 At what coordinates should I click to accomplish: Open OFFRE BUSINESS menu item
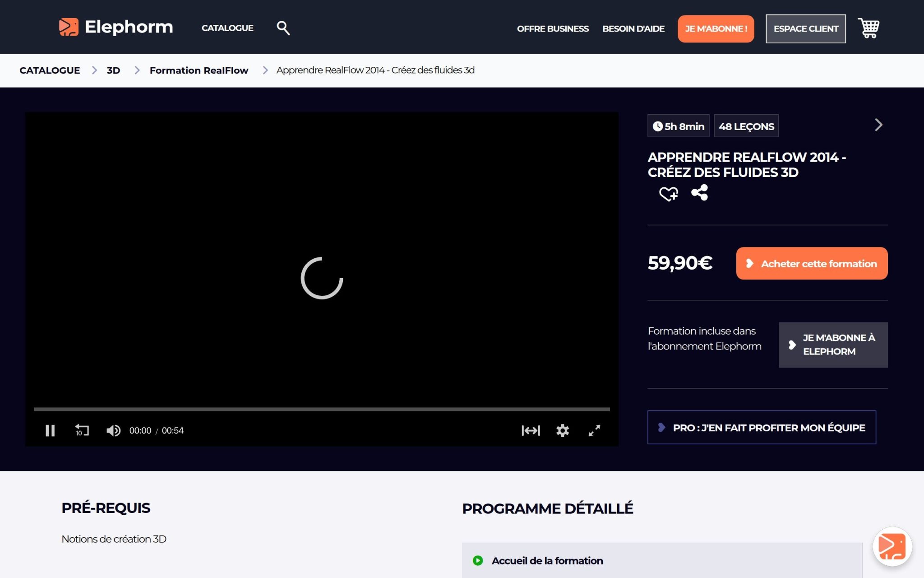(x=553, y=28)
